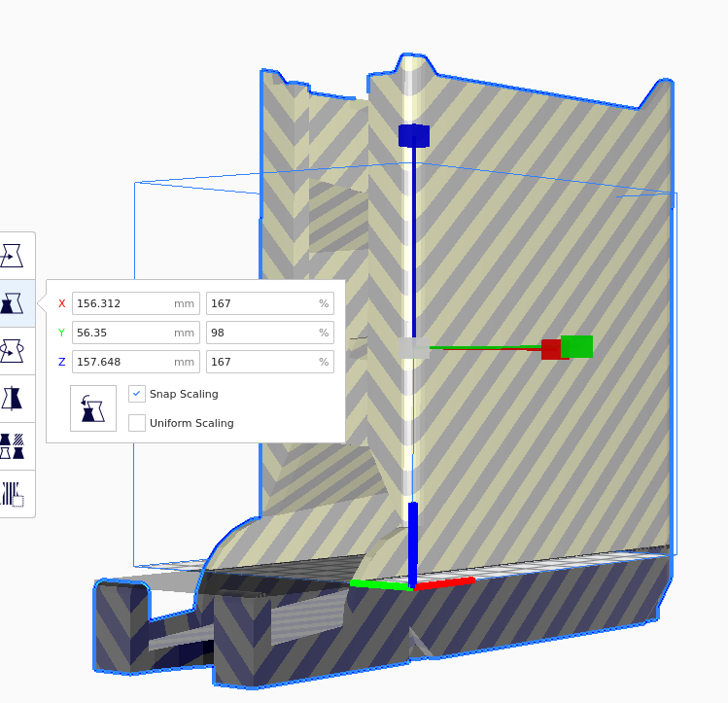Edit the X scale percentage 167 field
This screenshot has width=728, height=703.
[x=270, y=303]
